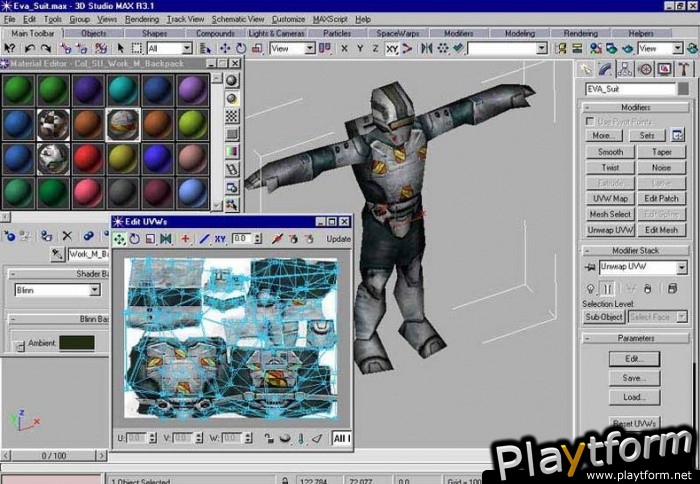Select Scale tool in Edit UVWs window
Image resolution: width=700 pixels, height=484 pixels.
(150, 239)
